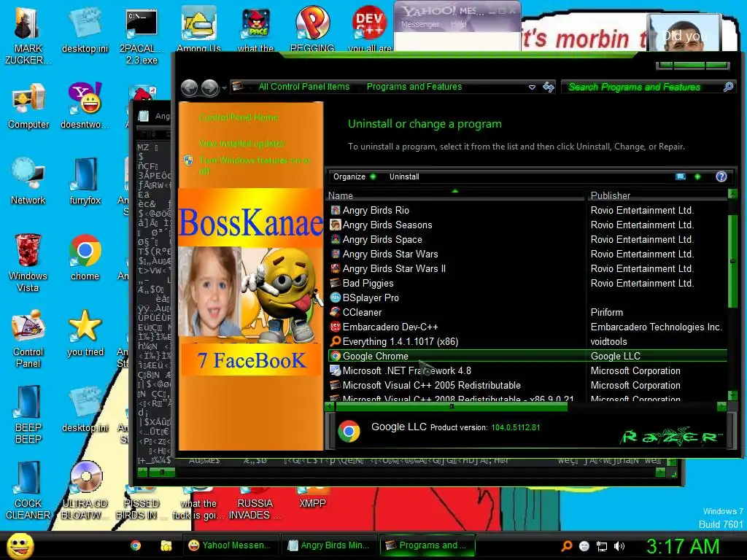The width and height of the screenshot is (747, 560).
Task: Click the change view icon in toolbar
Action: (x=681, y=176)
